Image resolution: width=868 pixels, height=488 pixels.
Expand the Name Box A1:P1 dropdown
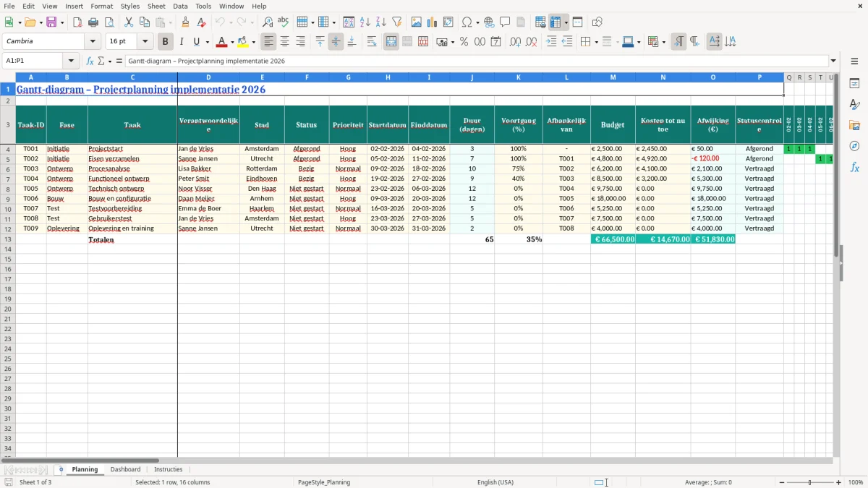[71, 61]
